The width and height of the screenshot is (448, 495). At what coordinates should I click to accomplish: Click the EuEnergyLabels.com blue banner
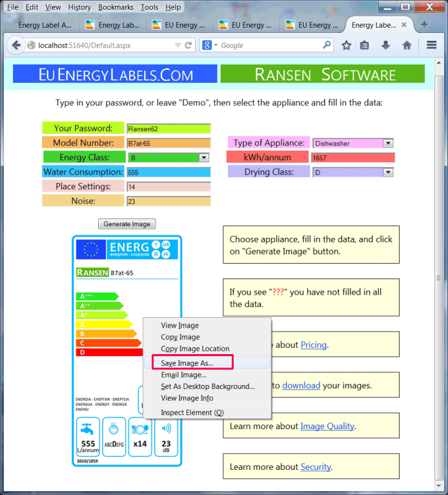[x=115, y=74]
